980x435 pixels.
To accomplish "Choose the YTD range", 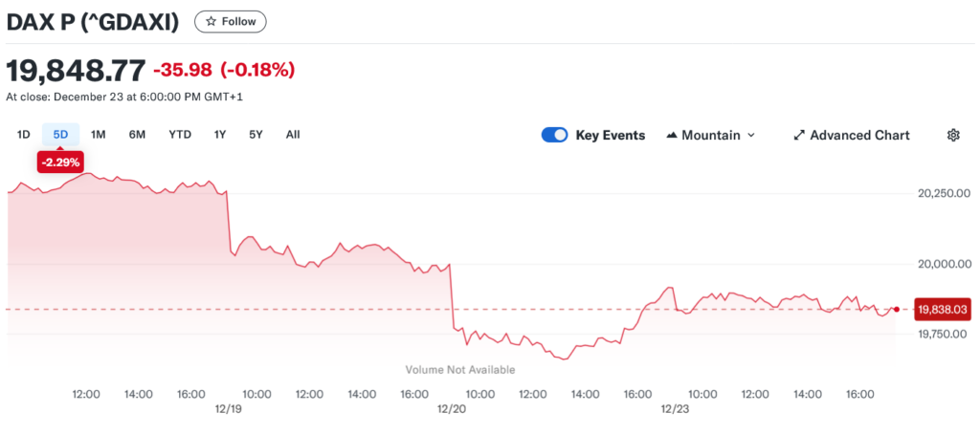I will pyautogui.click(x=180, y=134).
